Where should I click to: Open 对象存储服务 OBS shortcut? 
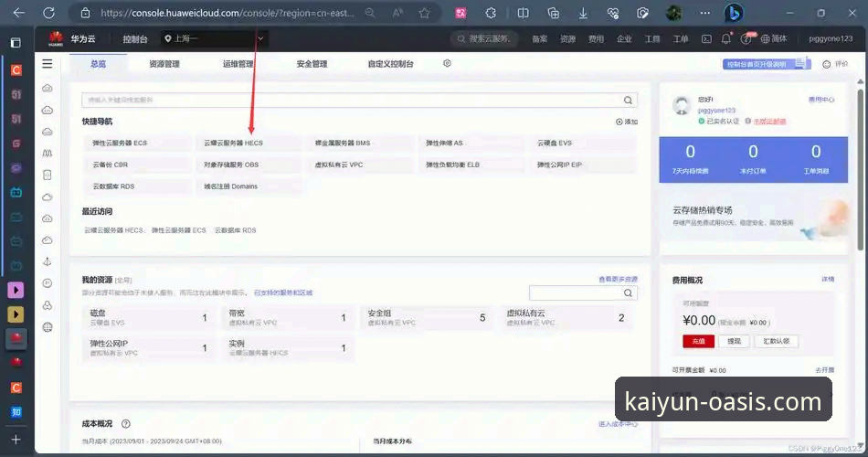(249, 165)
